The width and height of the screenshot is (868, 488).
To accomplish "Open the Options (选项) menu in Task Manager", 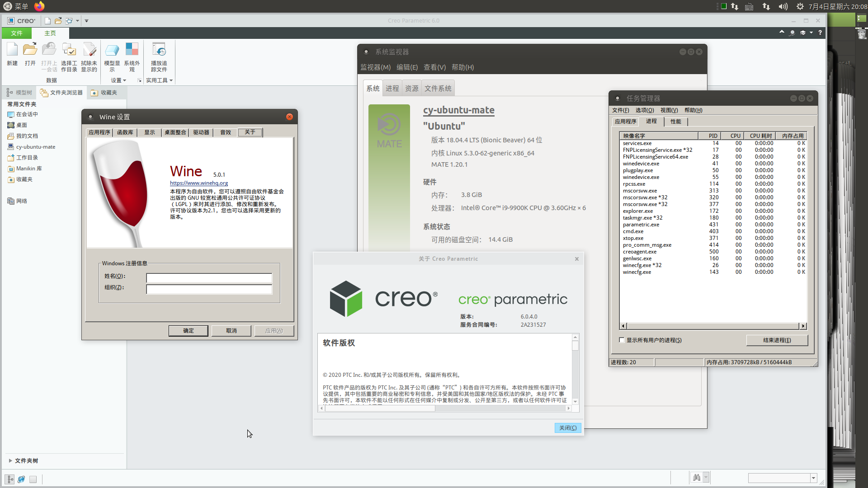I will pyautogui.click(x=645, y=110).
